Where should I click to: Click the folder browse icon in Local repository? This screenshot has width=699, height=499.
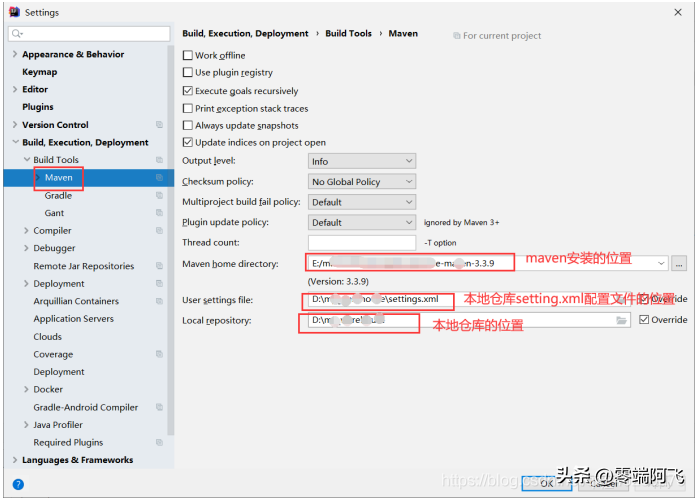[x=621, y=320]
